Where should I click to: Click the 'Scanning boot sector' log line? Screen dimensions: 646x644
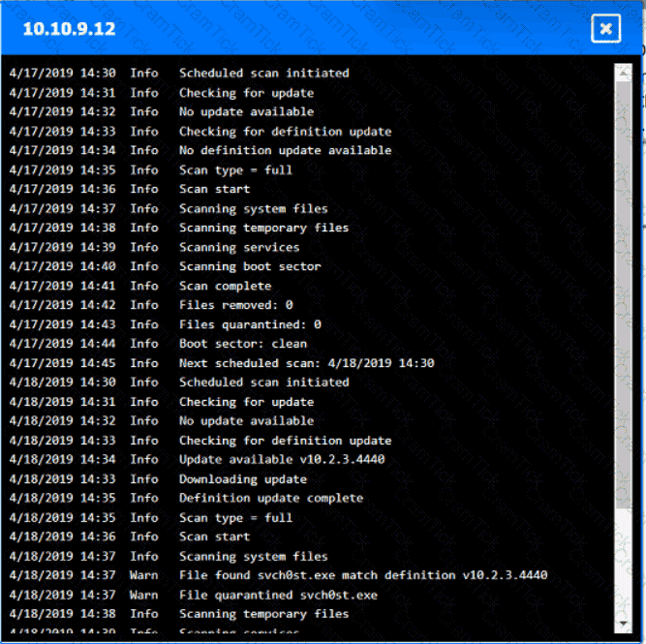tap(249, 266)
